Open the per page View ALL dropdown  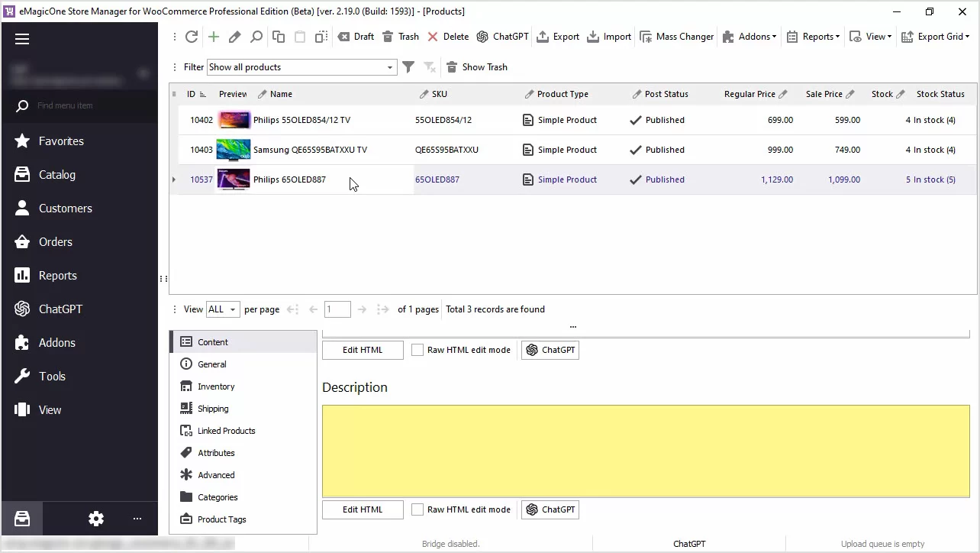click(223, 309)
